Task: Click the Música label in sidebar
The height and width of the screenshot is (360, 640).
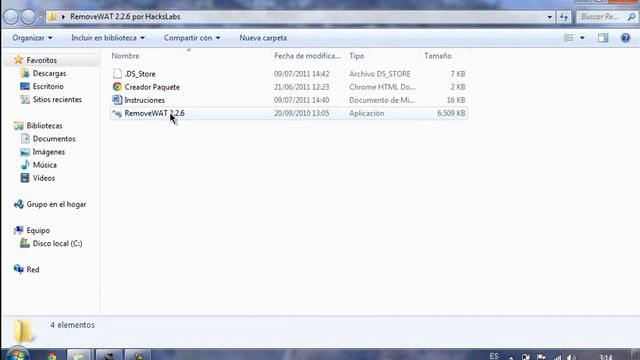Action: point(44,164)
